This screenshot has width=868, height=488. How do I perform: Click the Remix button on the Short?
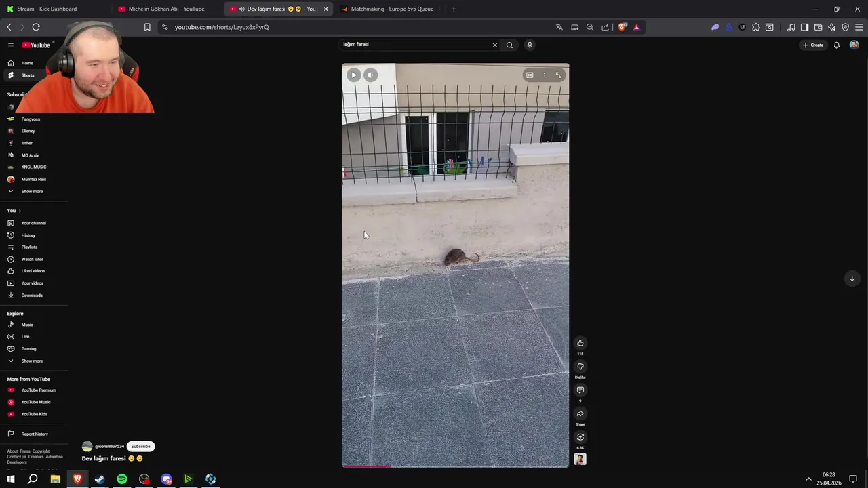coord(580,437)
